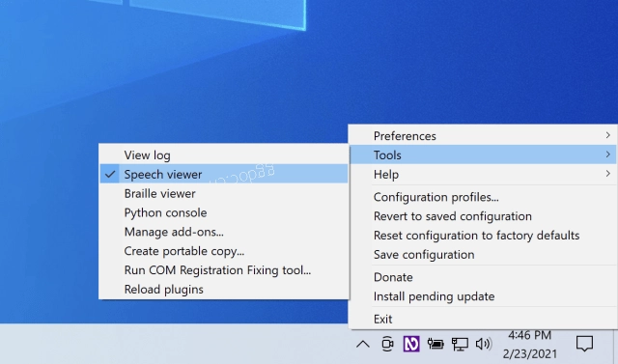Screen dimensions: 618x364
Task: Select Reload plugins
Action: pyautogui.click(x=224, y=289)
